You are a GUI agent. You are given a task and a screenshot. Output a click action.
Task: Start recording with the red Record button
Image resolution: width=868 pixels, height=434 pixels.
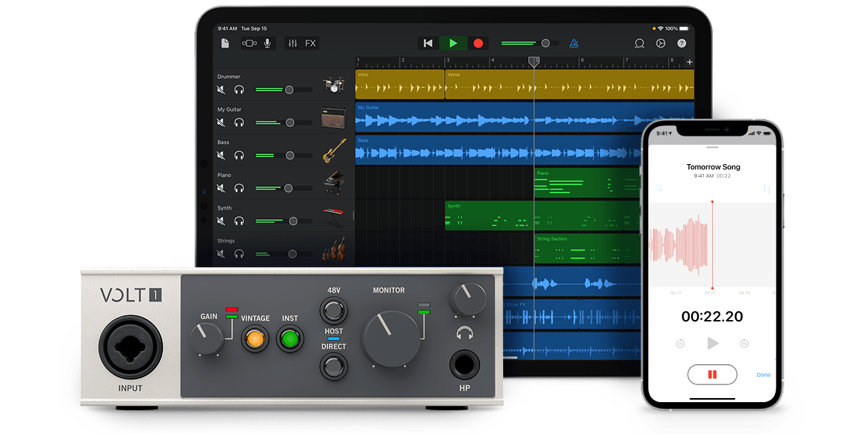pos(478,43)
